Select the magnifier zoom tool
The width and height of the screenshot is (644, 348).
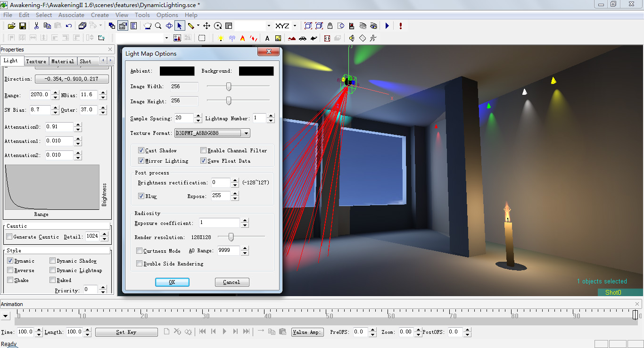pos(158,26)
